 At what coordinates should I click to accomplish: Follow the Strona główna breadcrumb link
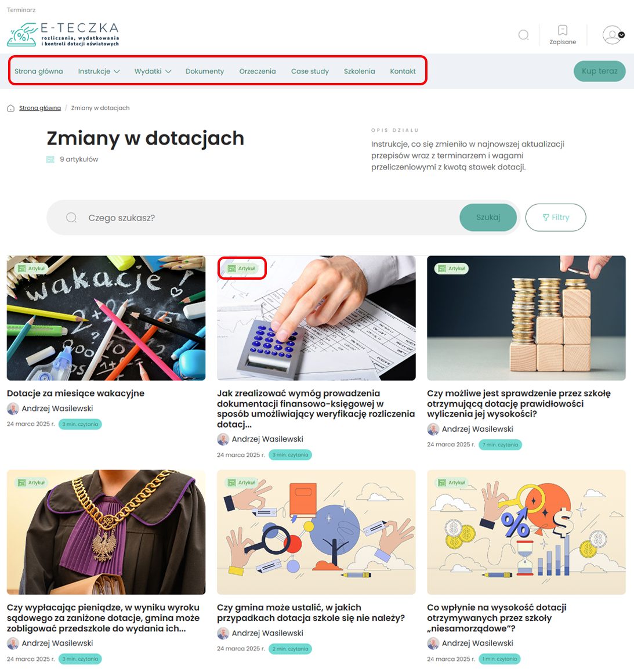[x=40, y=108]
